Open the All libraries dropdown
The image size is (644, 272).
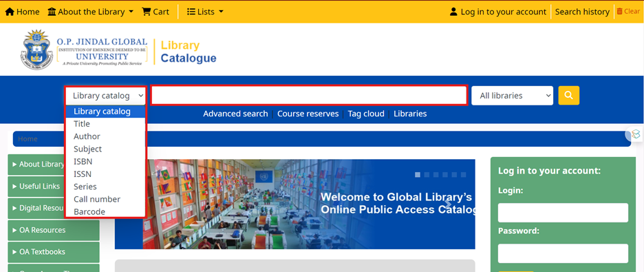pos(512,96)
